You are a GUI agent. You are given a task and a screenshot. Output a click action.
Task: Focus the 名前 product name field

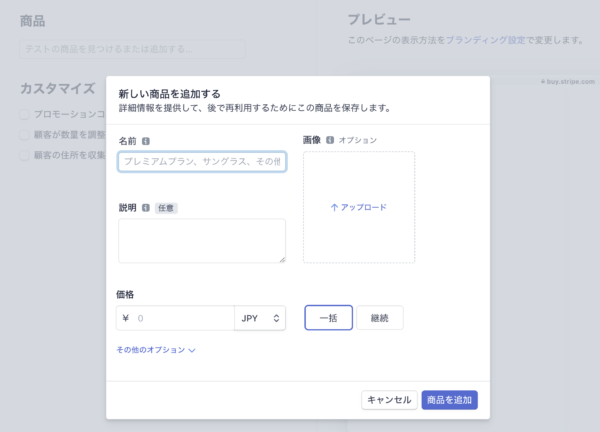pos(202,161)
